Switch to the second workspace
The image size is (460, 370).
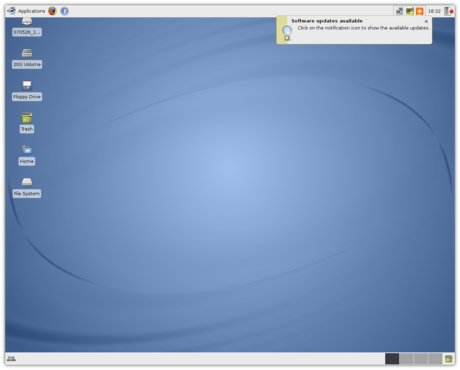[406, 359]
